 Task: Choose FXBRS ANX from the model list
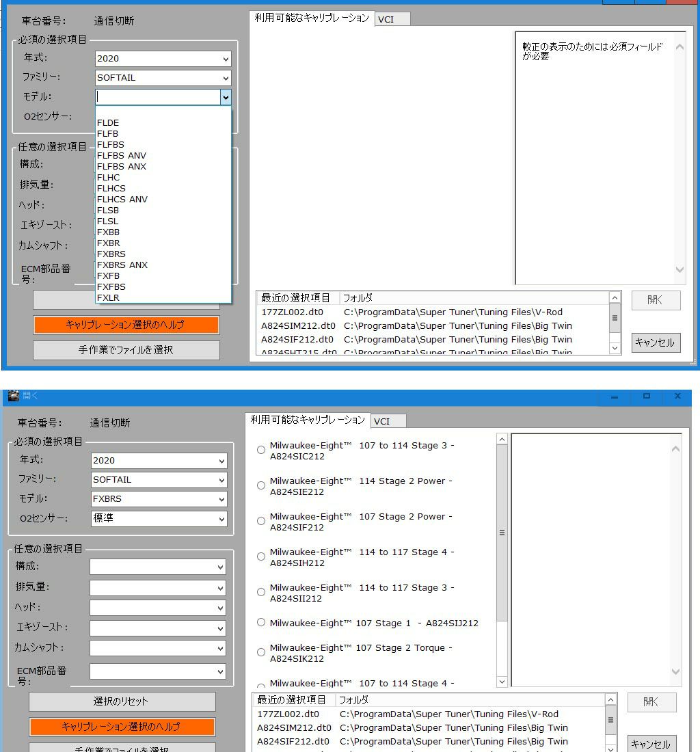[122, 265]
